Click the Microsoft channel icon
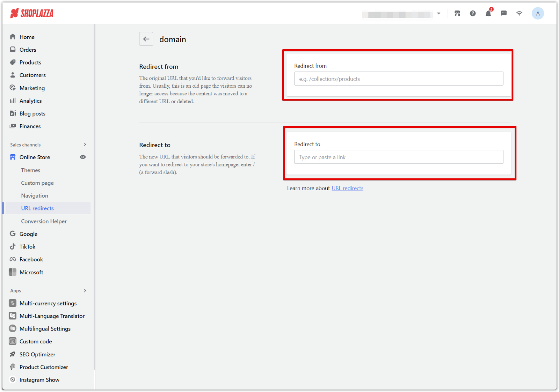 click(13, 272)
